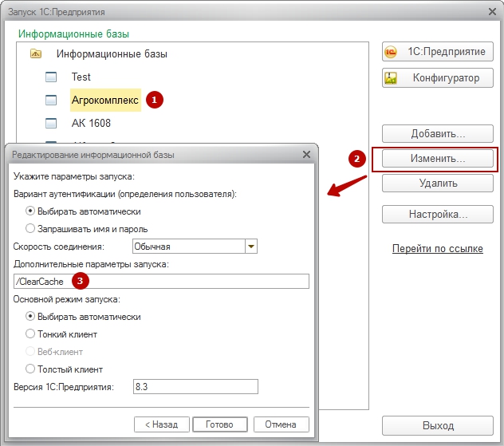Click the Информационные базы folder icon
Viewport: 504px width, 446px height.
(x=36, y=54)
